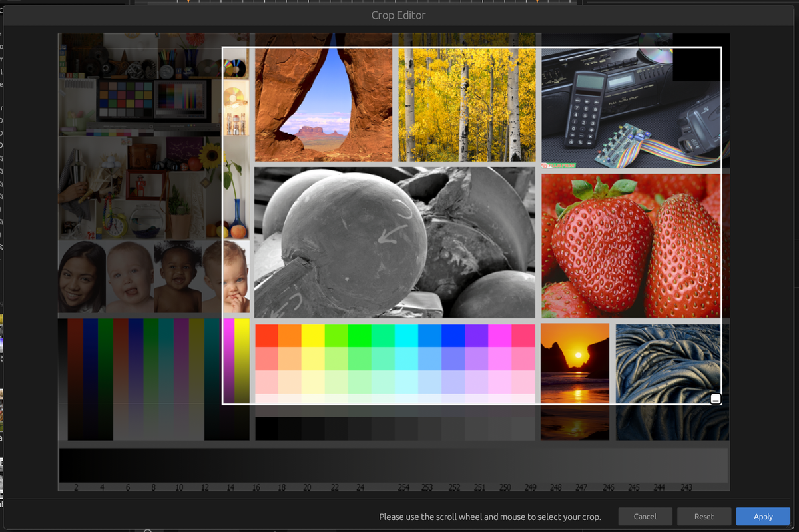
Task: Click the grayscale spheres photo
Action: (x=394, y=242)
